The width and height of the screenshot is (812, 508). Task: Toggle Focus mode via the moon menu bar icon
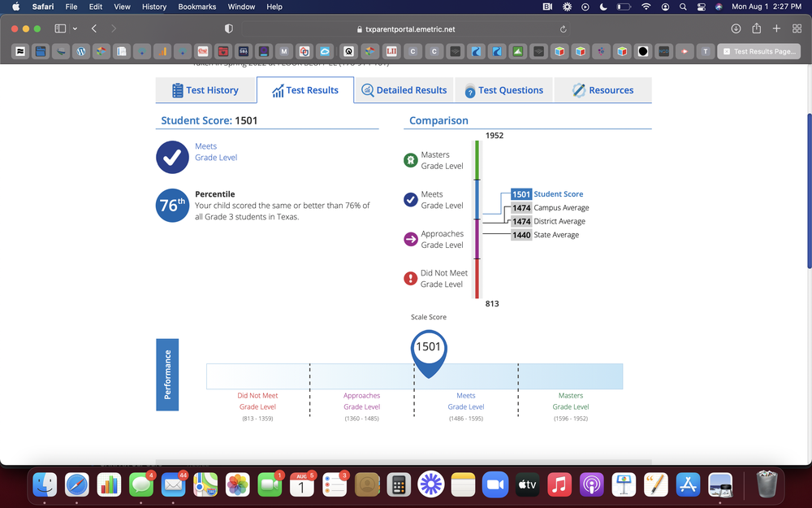(x=602, y=7)
